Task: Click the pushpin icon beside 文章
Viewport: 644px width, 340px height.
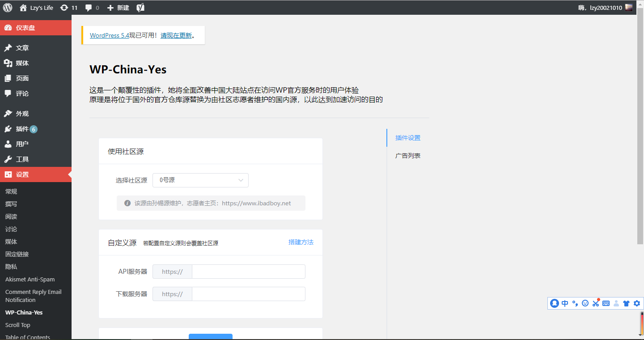Action: point(8,48)
